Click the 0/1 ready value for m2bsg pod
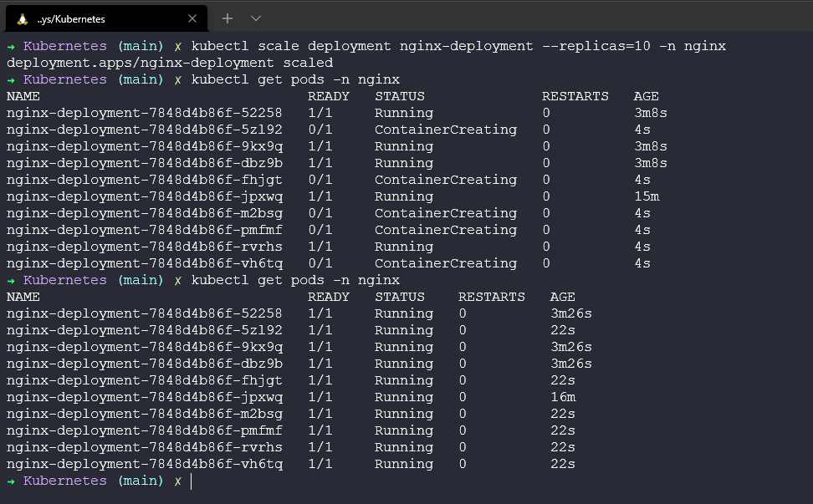The image size is (813, 504). click(x=320, y=213)
